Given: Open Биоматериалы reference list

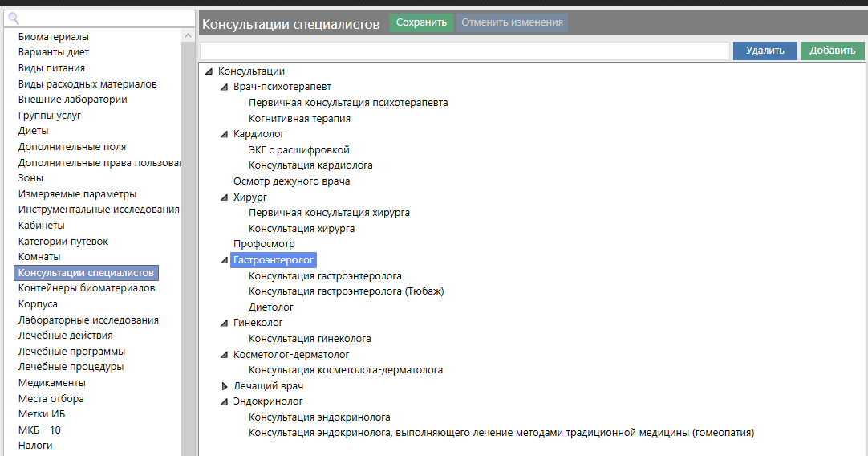Looking at the screenshot, I should point(53,37).
